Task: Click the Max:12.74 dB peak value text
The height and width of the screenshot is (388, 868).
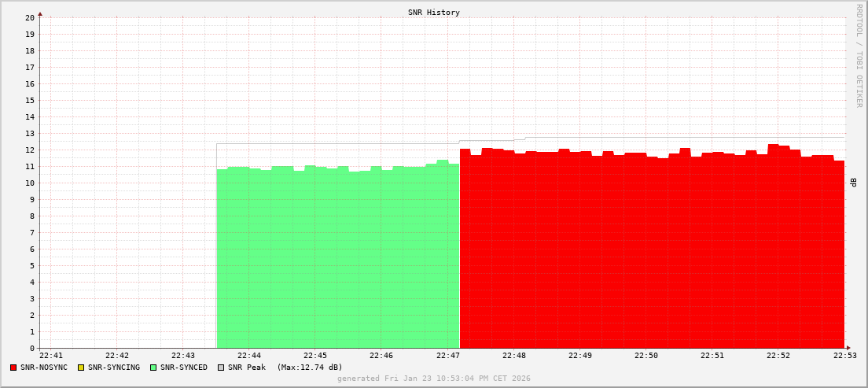Action: point(310,368)
